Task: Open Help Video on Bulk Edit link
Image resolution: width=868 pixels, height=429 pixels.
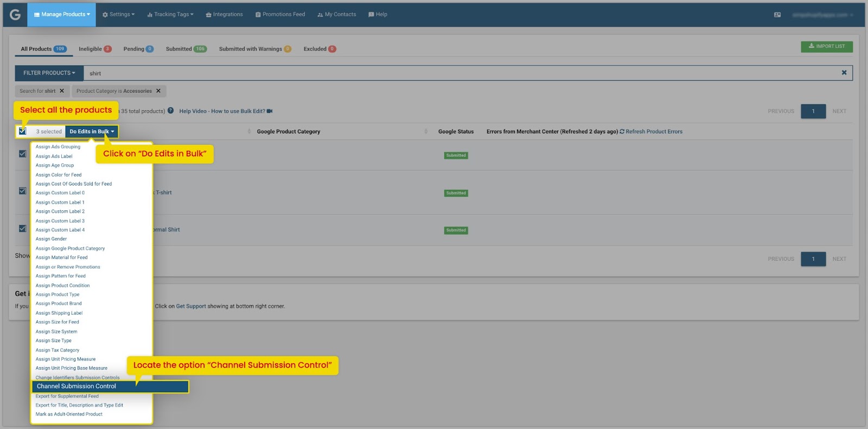Action: point(226,111)
